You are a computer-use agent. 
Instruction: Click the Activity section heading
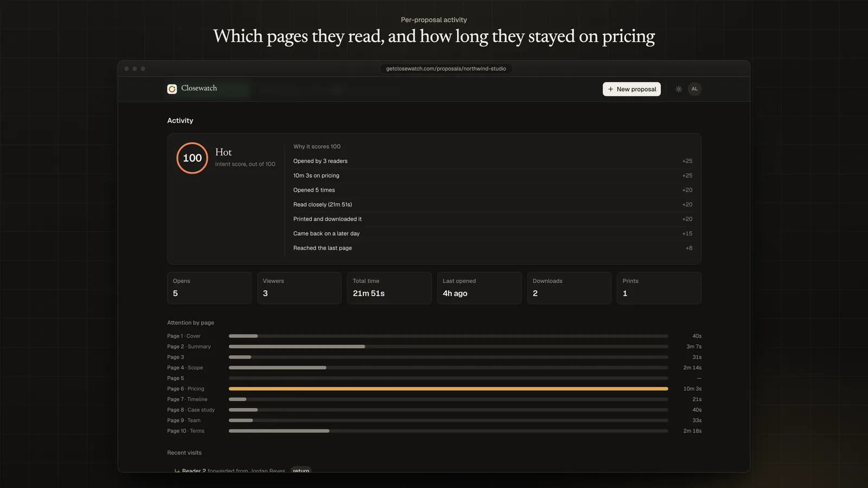pyautogui.click(x=180, y=120)
